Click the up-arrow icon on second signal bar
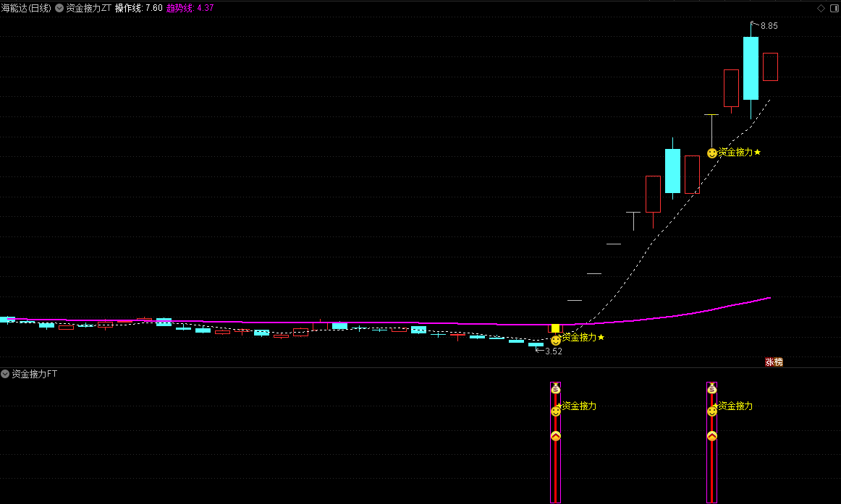This screenshot has height=504, width=841. tap(711, 436)
